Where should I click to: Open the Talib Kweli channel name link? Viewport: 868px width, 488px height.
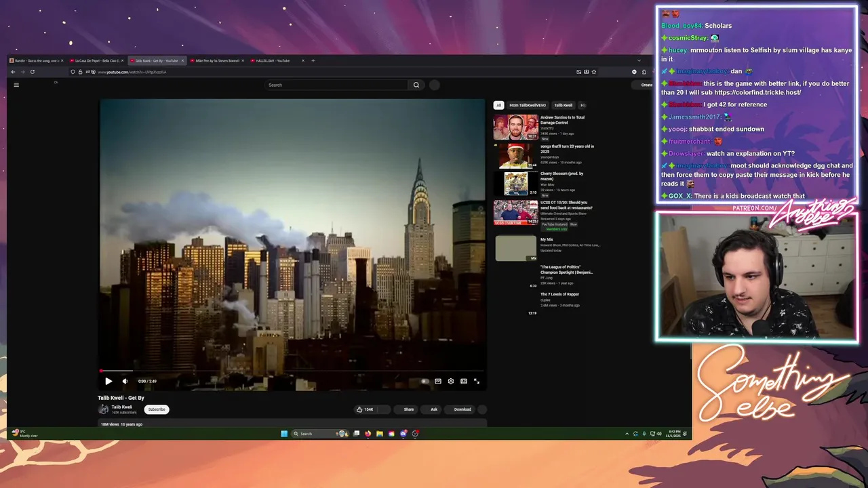tap(122, 407)
